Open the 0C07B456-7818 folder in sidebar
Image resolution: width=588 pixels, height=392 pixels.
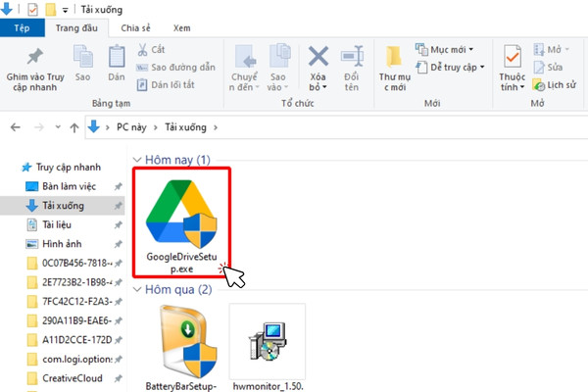point(72,263)
